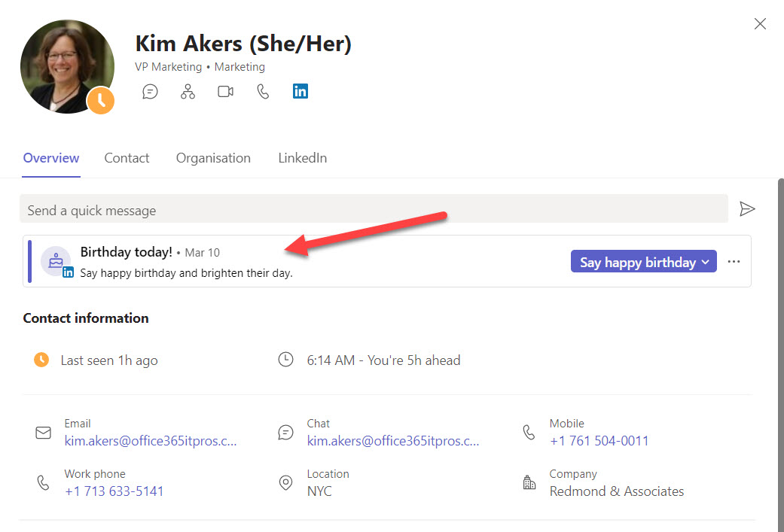Start a video call with Kim Akers
Image resolution: width=784 pixels, height=532 pixels.
225,92
